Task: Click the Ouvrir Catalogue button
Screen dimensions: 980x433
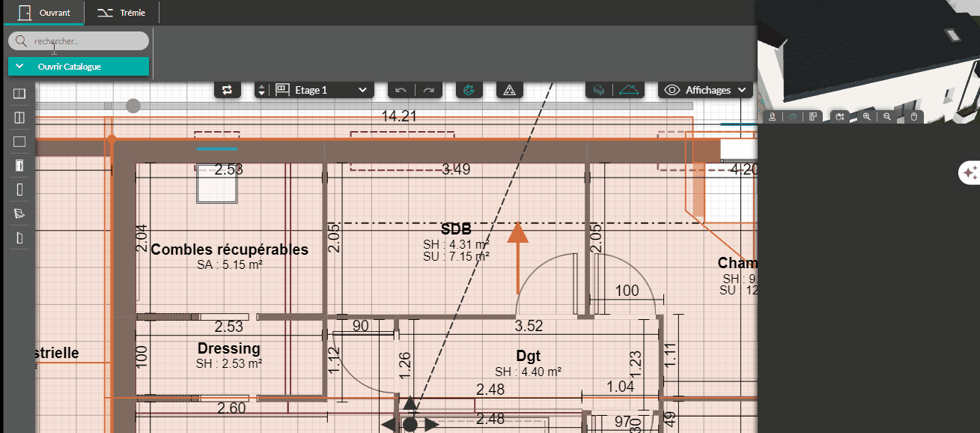Action: pyautogui.click(x=79, y=67)
